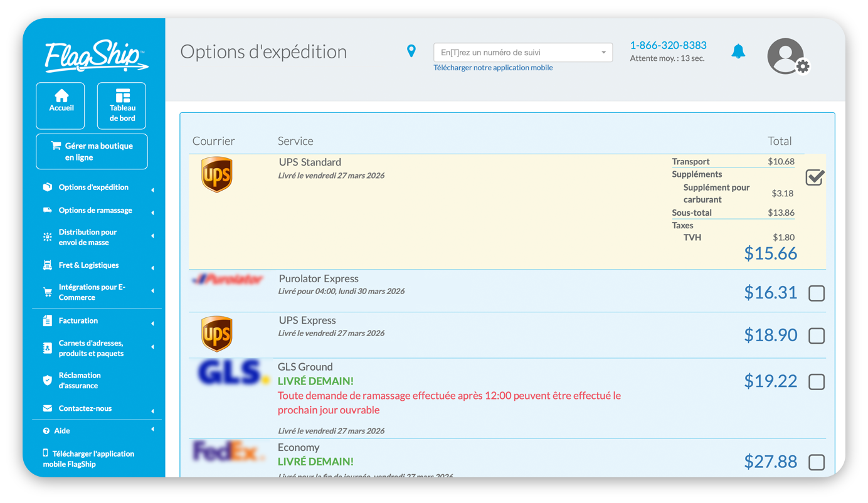Click the Courrier column header
Screen dimensions: 868x503
[x=214, y=141]
